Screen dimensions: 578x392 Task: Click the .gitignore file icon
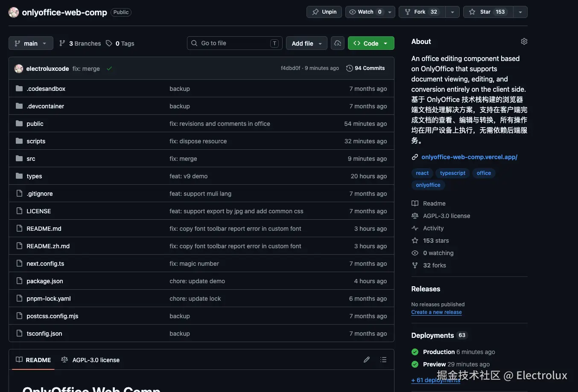[x=19, y=193]
